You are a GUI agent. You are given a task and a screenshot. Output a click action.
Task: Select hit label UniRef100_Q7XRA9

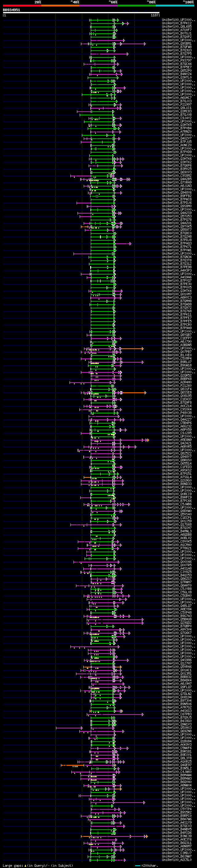tap(177, 183)
